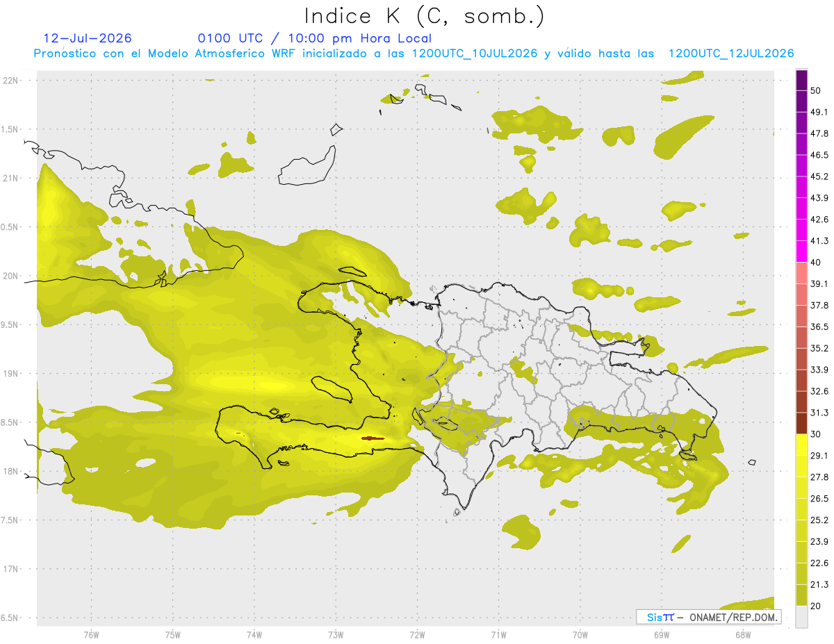Click the red-brown maximum spot over southern Haiti
Viewport: 834px width, 644px height.
[373, 438]
